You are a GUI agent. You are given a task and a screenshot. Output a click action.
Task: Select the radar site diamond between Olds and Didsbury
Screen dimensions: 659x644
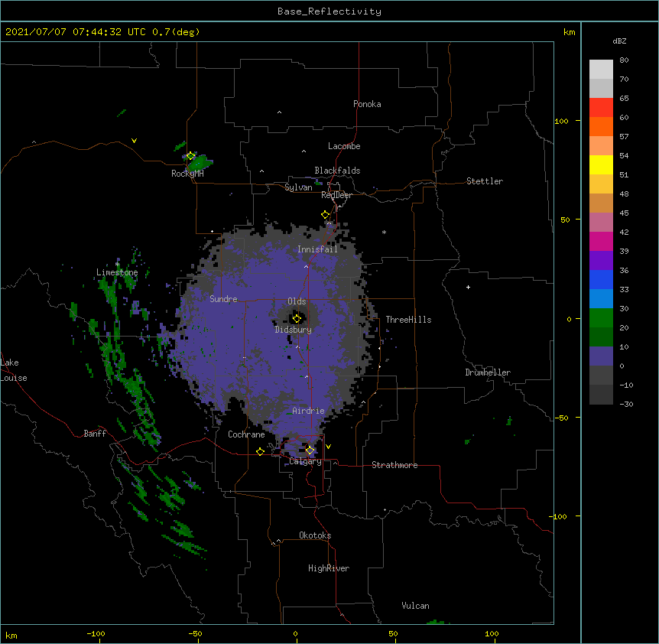[297, 318]
